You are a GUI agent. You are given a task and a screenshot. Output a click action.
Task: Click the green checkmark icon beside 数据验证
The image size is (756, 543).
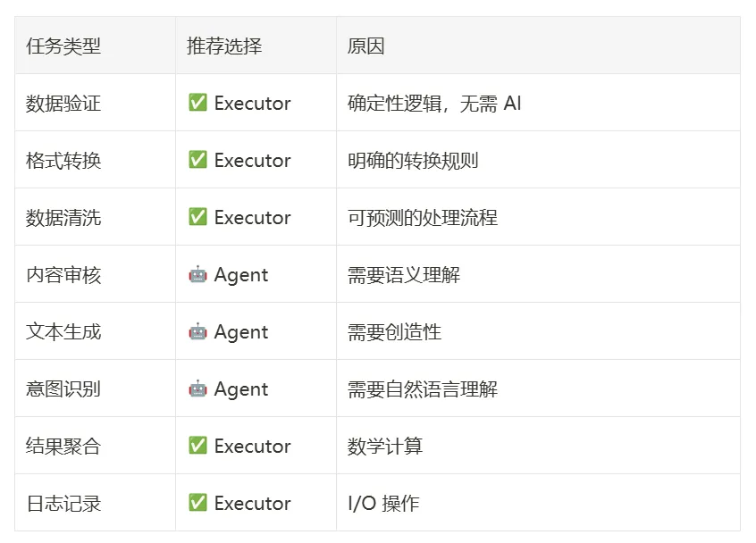pos(197,103)
